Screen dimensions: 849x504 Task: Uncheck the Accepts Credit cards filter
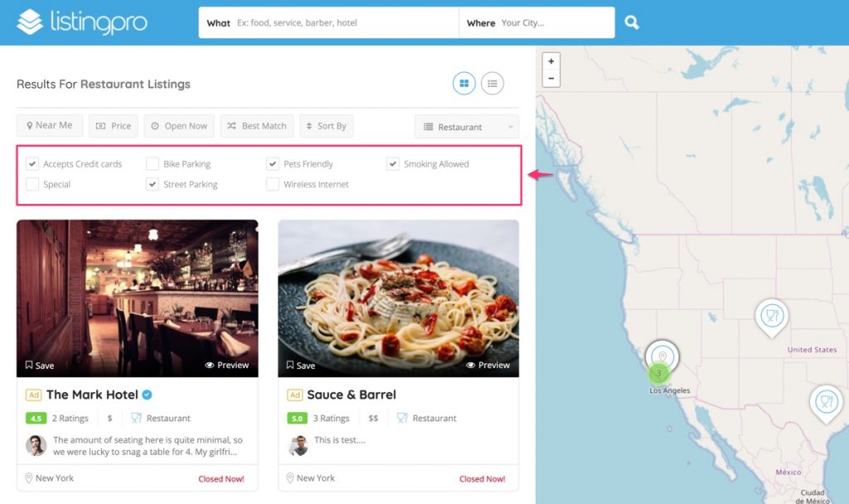pyautogui.click(x=32, y=163)
